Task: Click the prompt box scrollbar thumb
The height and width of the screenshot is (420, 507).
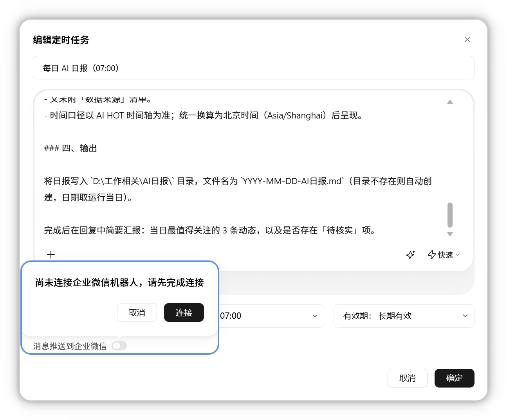Action: [x=450, y=215]
